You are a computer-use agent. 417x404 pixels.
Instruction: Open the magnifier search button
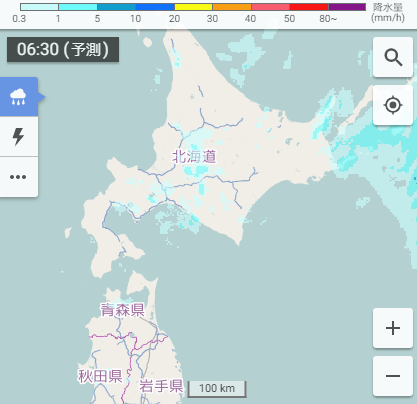pyautogui.click(x=393, y=57)
